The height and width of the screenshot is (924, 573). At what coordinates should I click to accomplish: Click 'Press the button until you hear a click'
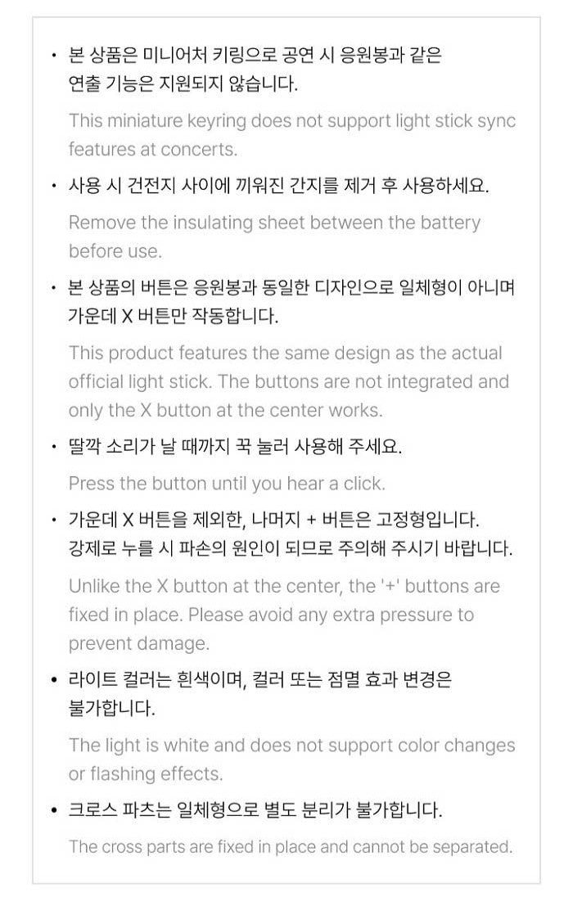(227, 484)
